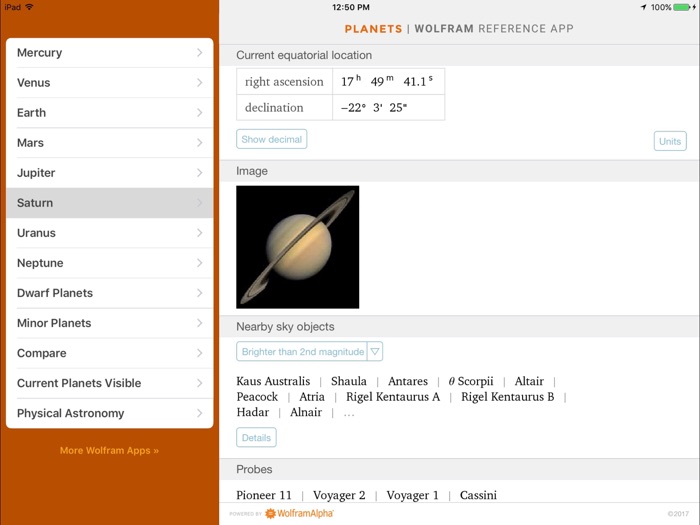Tap the chevron beside Neptune

click(x=200, y=263)
